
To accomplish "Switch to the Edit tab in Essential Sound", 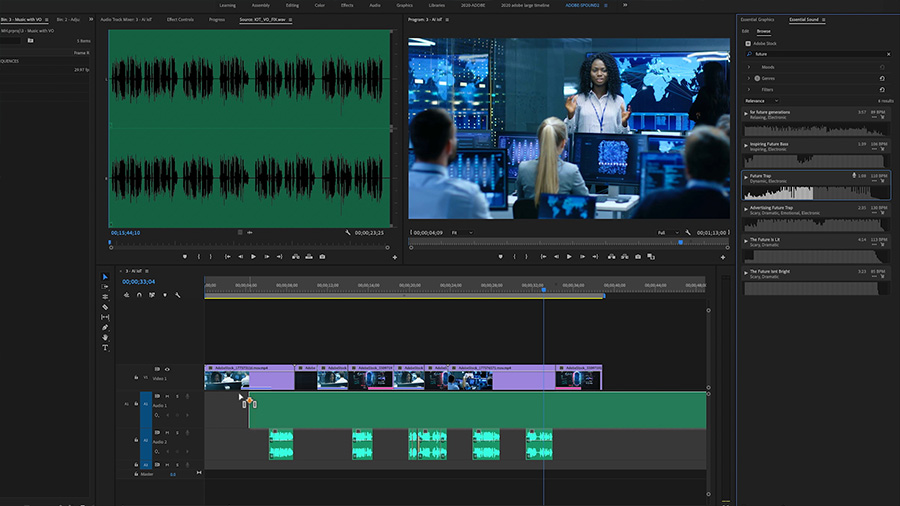I will tap(745, 31).
